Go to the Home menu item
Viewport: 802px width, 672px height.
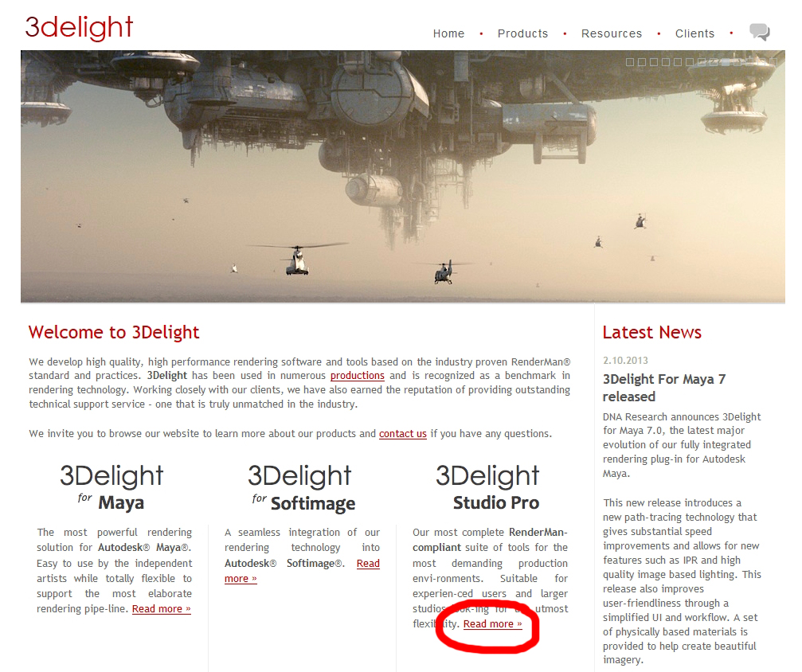[x=448, y=33]
